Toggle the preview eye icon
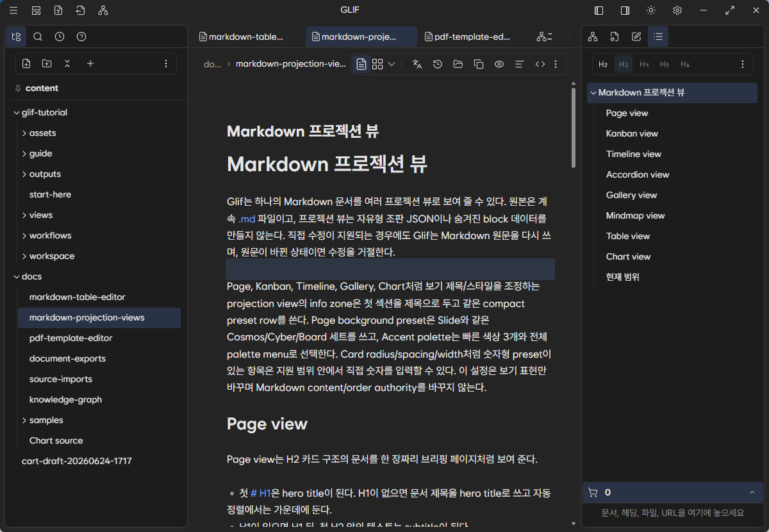769x532 pixels. pyautogui.click(x=499, y=64)
